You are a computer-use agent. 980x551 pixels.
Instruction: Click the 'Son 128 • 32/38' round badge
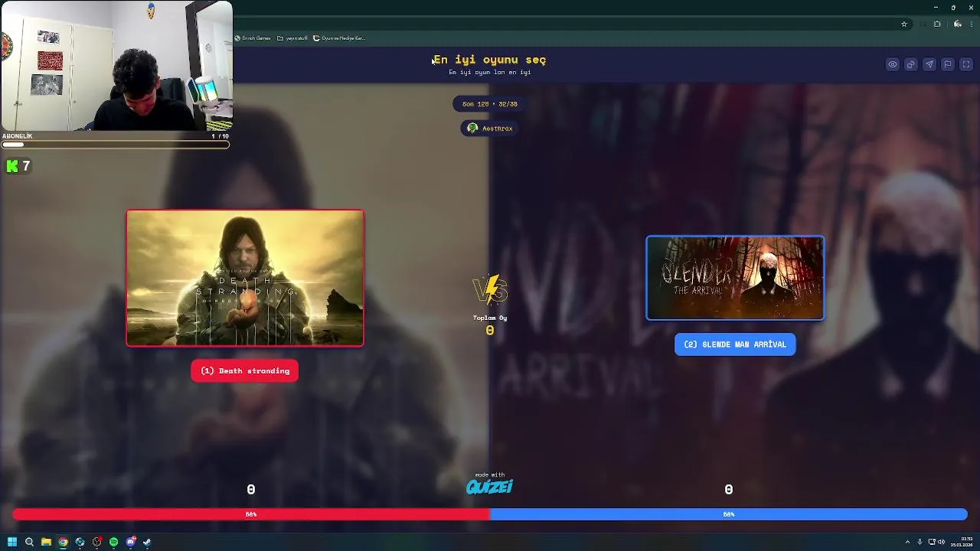490,104
